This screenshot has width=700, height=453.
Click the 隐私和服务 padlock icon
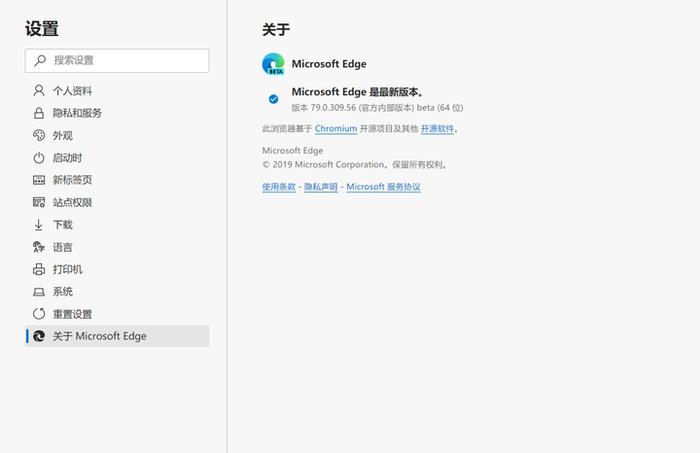39,113
